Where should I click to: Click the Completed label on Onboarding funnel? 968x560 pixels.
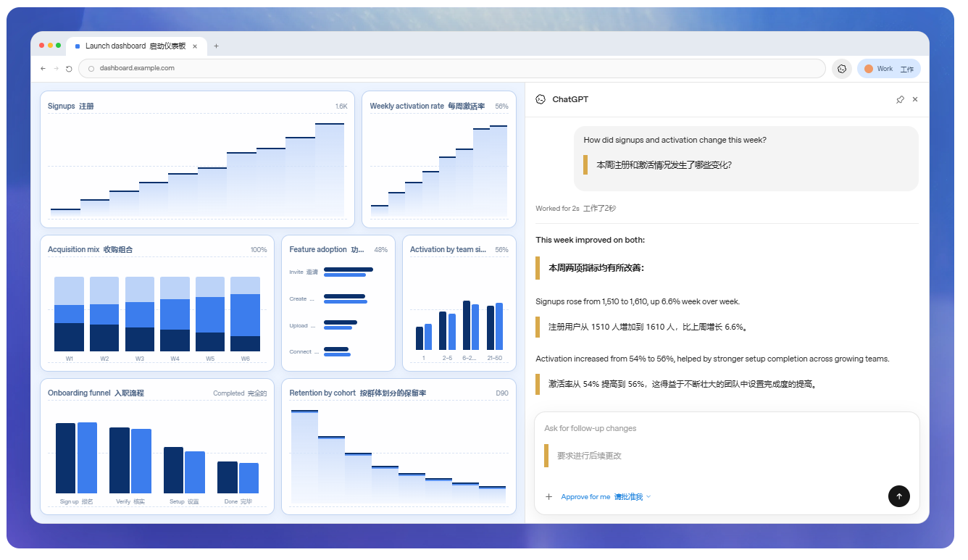click(240, 393)
